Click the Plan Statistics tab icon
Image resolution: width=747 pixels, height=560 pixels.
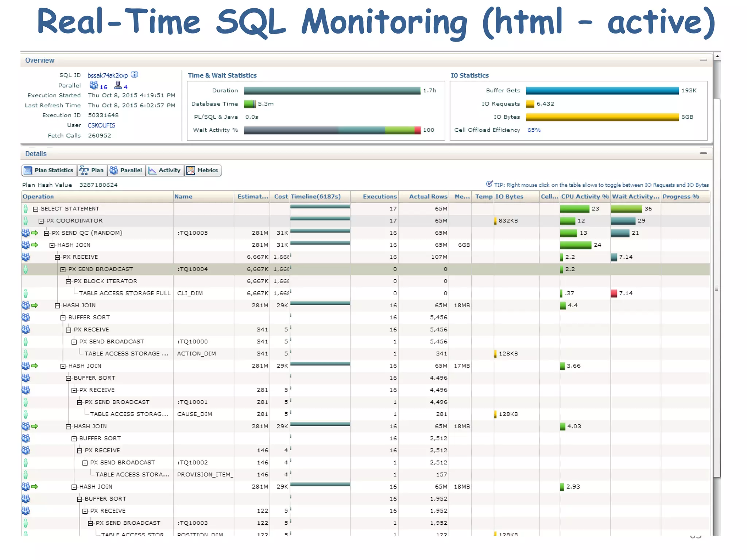28,170
